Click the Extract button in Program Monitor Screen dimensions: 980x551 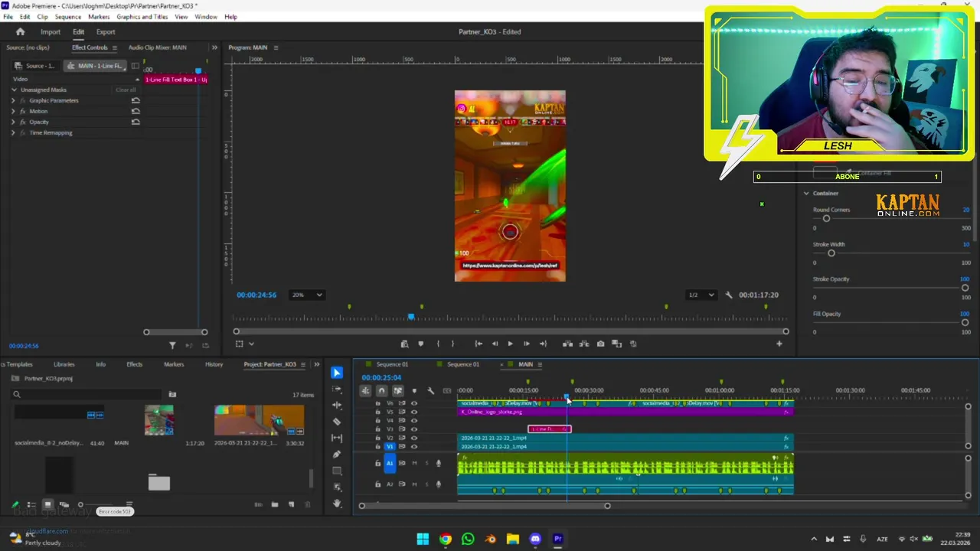[x=584, y=344]
